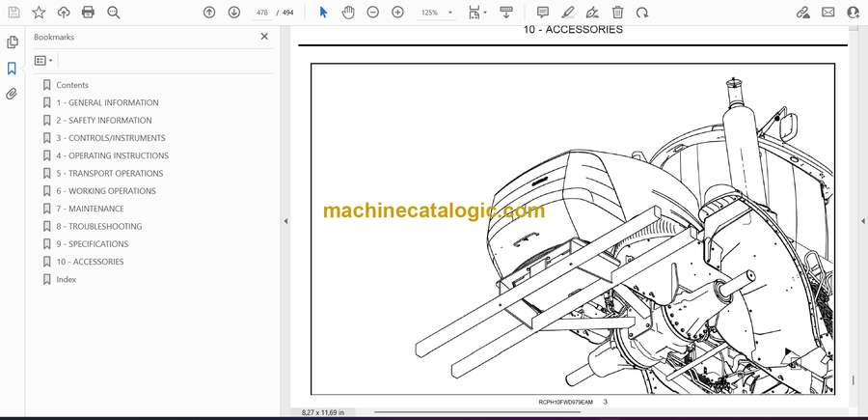
Task: Star this file as a favorite
Action: tap(39, 13)
